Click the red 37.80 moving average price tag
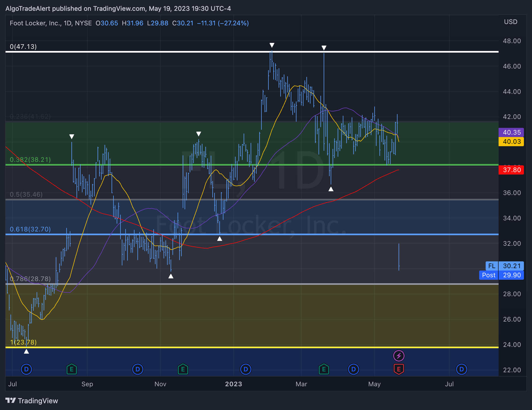 [x=511, y=170]
